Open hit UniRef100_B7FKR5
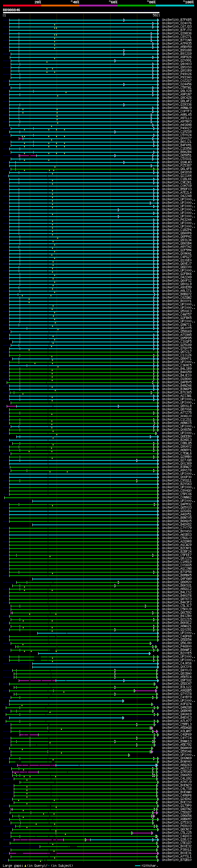The width and height of the screenshot is (197, 868). click(176, 20)
